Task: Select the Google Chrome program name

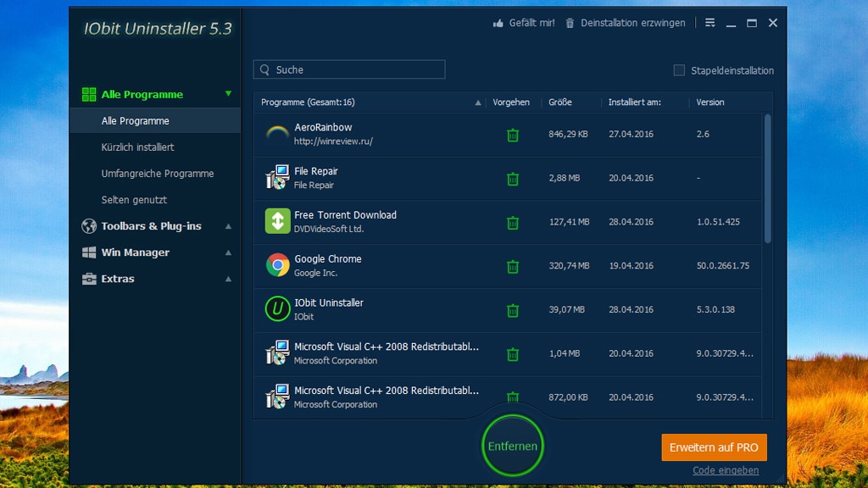Action: point(328,259)
